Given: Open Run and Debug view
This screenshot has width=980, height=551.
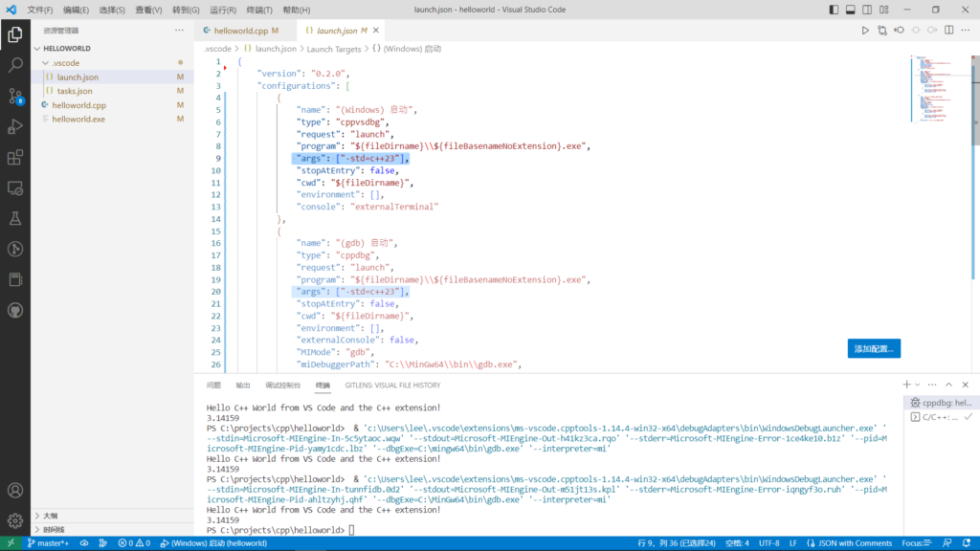Looking at the screenshot, I should point(15,127).
